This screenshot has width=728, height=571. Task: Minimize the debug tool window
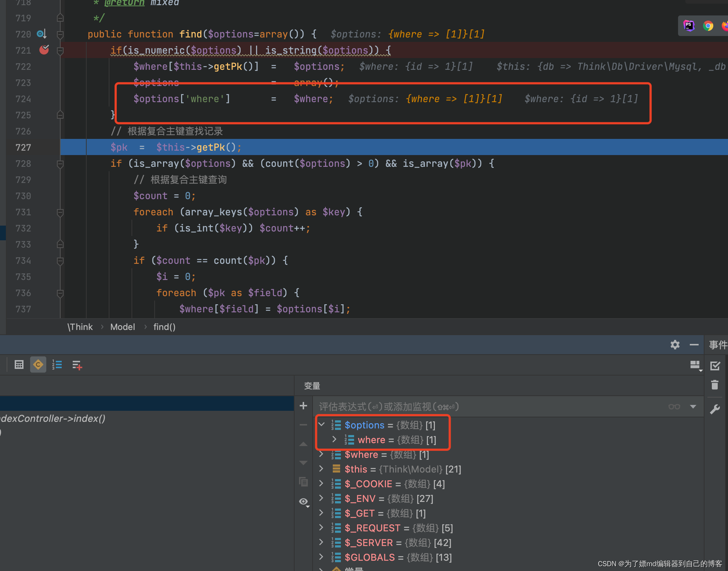694,345
